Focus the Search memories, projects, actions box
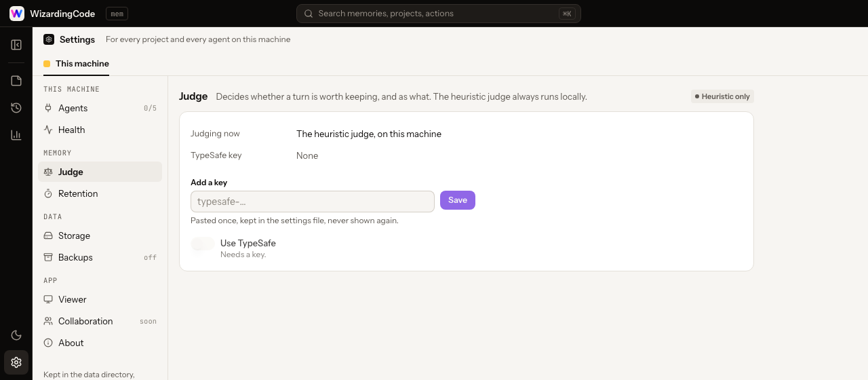868x380 pixels. point(439,14)
